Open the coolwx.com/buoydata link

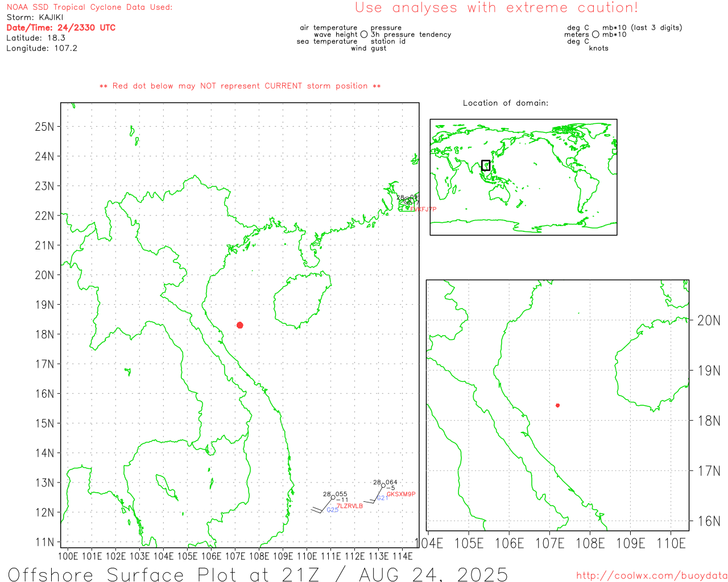[652, 576]
